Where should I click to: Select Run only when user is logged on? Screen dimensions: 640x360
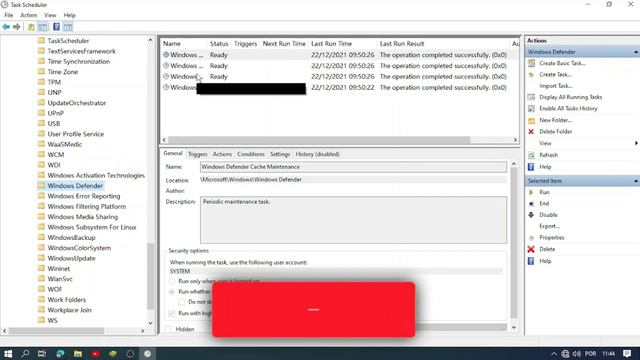(x=172, y=282)
